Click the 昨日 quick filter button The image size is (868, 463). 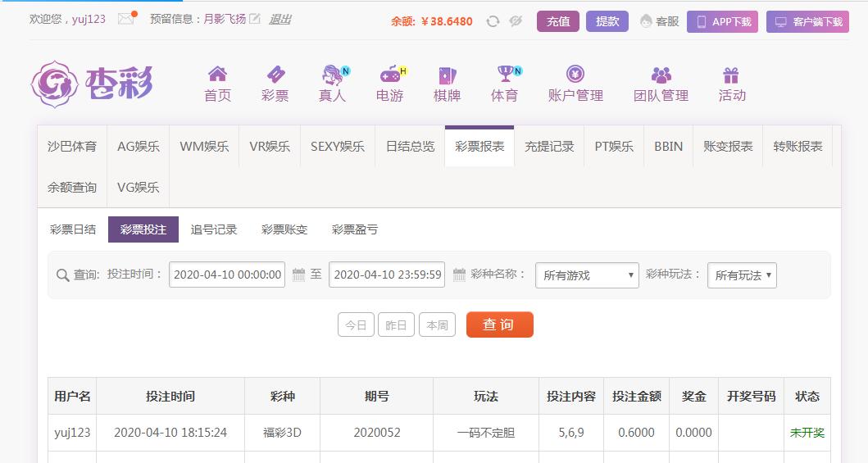pos(397,325)
